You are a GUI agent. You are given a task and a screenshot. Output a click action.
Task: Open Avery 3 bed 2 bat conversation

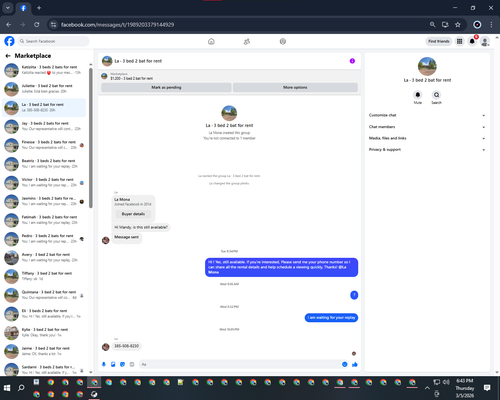(44, 257)
